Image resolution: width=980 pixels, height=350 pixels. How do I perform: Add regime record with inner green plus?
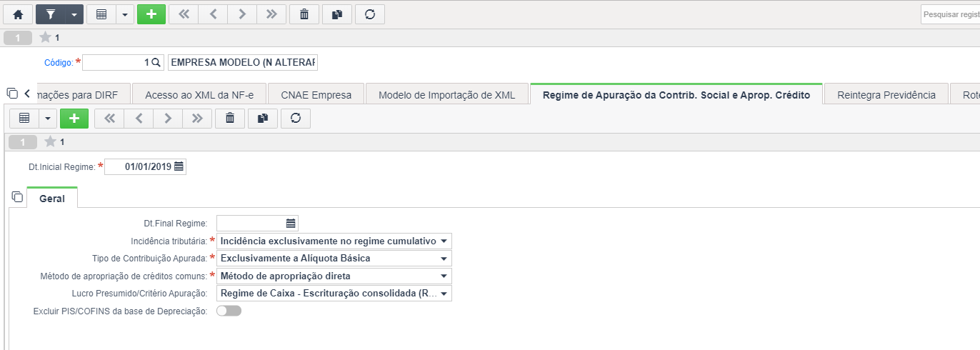pyautogui.click(x=74, y=119)
